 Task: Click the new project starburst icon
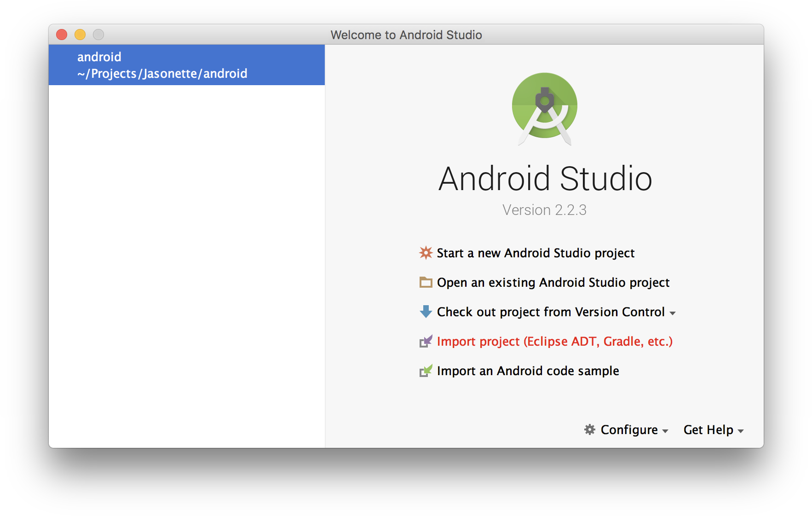(426, 253)
